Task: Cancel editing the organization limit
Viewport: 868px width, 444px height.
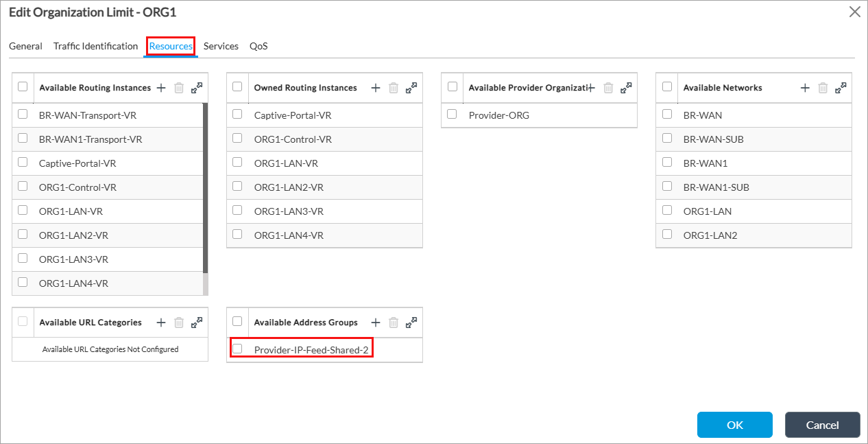Action: click(822, 425)
